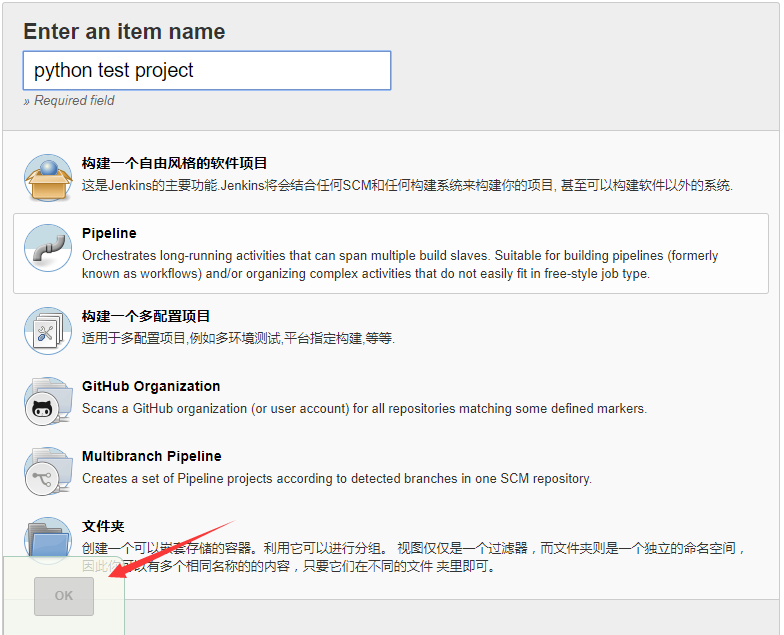Image resolution: width=784 pixels, height=635 pixels.
Task: Select the 文件夹 title
Action: pyautogui.click(x=103, y=526)
